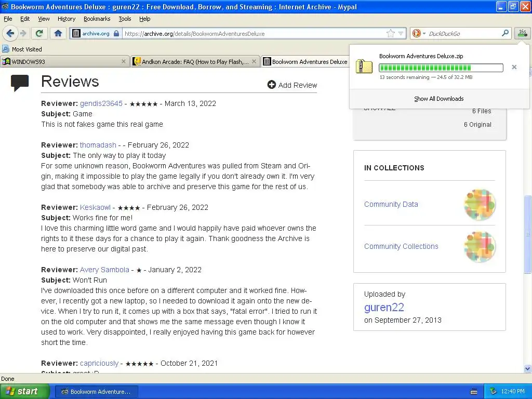Open the Edit menu
This screenshot has height=399, width=532.
tap(25, 19)
